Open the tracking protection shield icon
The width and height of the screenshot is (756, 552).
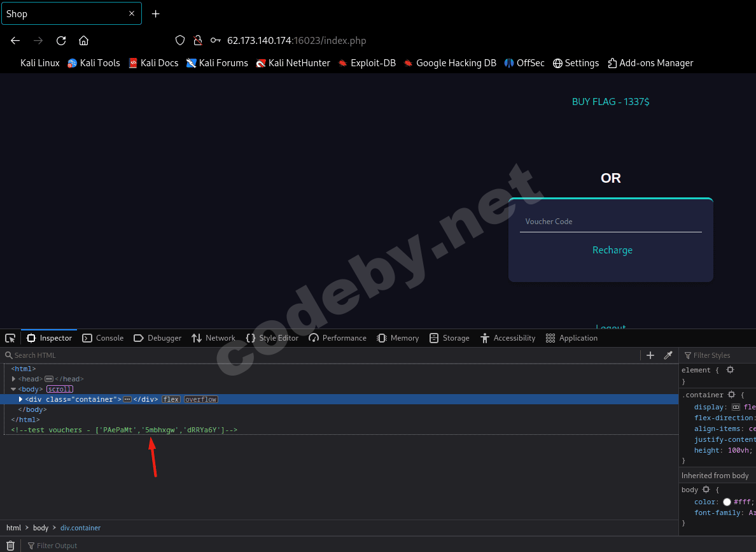coord(179,39)
